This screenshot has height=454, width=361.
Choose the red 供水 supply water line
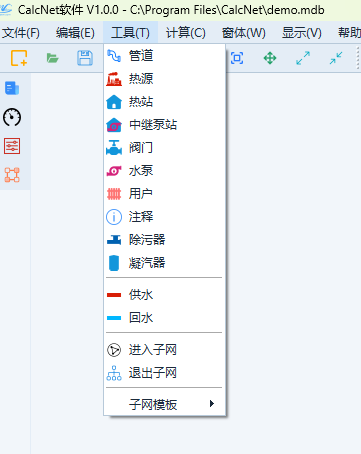pyautogui.click(x=114, y=295)
